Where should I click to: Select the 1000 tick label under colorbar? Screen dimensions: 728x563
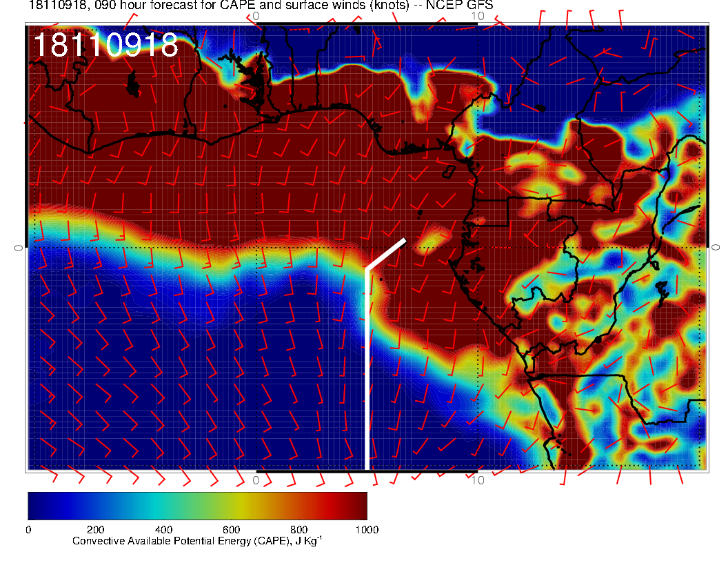(x=366, y=529)
